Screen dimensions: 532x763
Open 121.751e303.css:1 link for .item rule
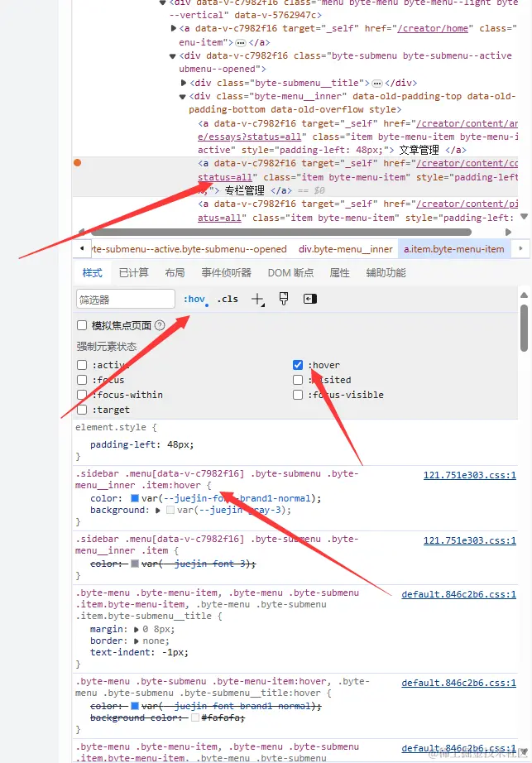tap(469, 540)
